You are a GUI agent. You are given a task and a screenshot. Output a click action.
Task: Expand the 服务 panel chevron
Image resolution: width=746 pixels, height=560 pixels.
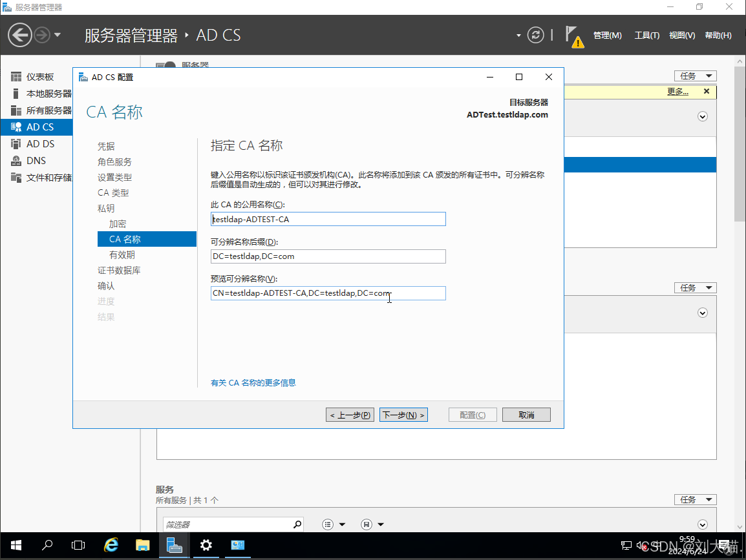[702, 524]
